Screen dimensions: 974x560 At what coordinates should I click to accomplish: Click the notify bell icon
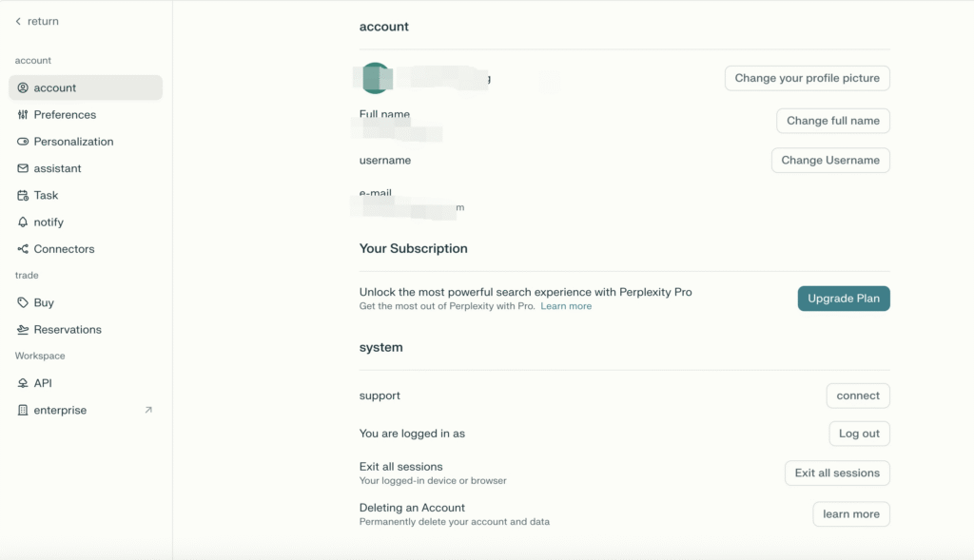click(23, 222)
